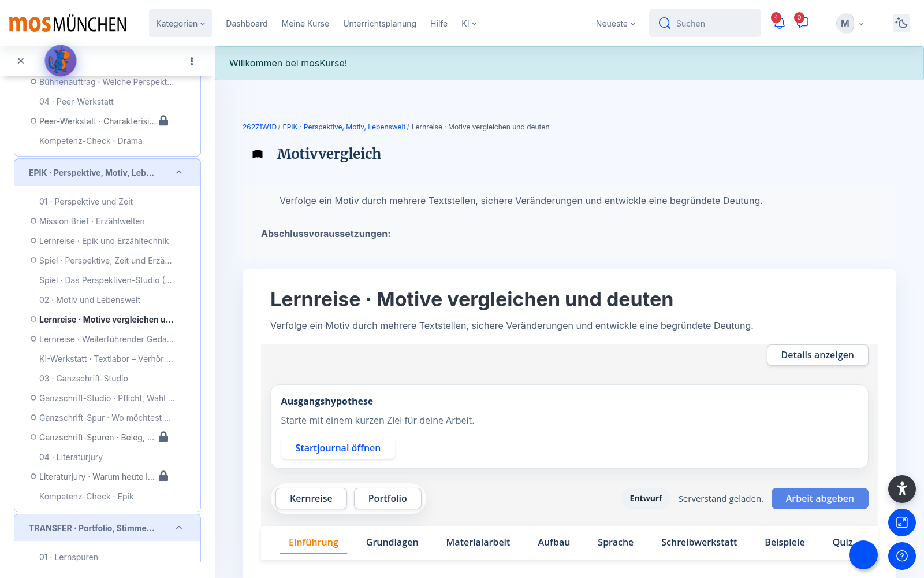The width and height of the screenshot is (924, 578).
Task: Click the book icon beside Motivvergleich
Action: click(258, 154)
